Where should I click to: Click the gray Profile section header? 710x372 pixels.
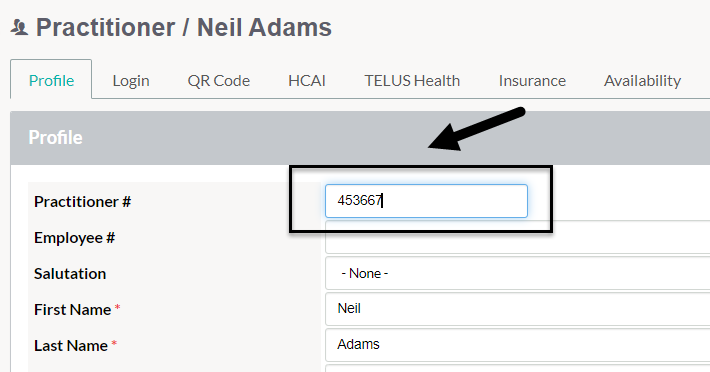coord(360,138)
